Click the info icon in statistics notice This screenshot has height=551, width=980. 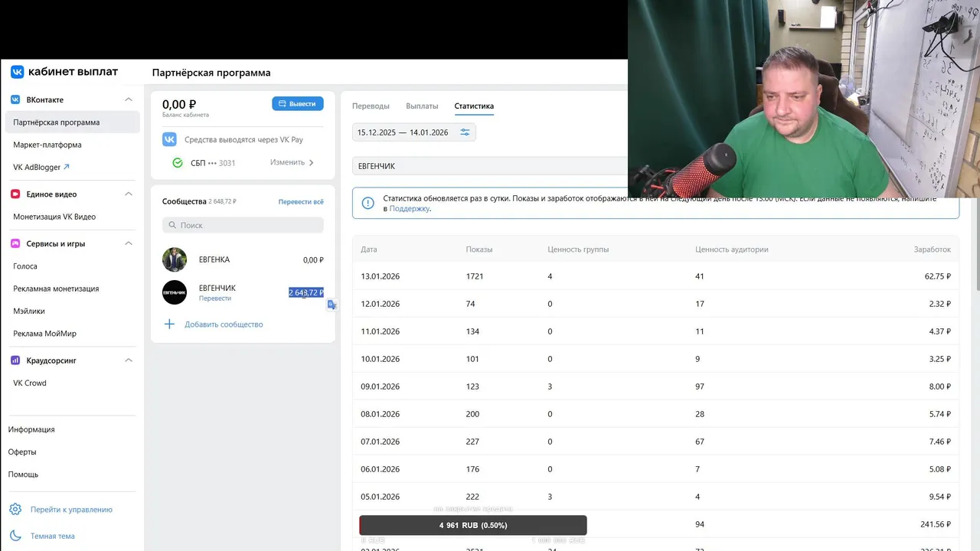click(x=368, y=204)
